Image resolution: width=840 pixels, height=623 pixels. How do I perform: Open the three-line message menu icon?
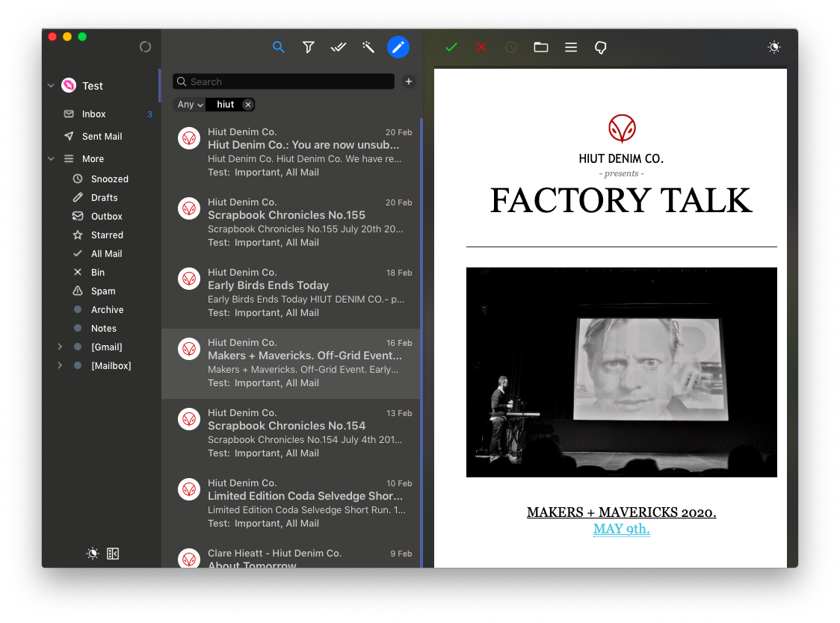pyautogui.click(x=571, y=47)
